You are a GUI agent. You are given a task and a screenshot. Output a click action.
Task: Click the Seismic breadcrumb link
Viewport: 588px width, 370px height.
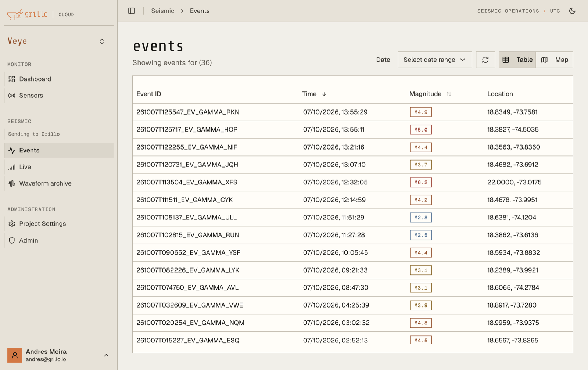click(x=163, y=11)
